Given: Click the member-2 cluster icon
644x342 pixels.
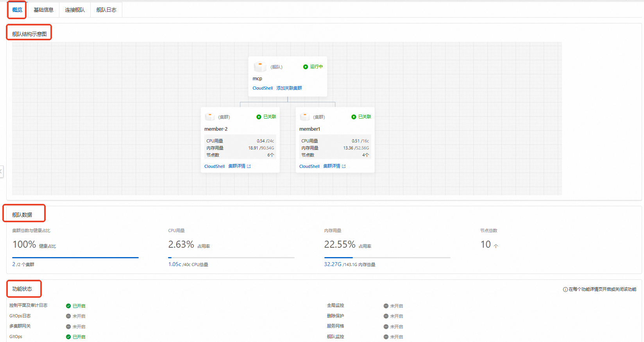Looking at the screenshot, I should [x=210, y=117].
